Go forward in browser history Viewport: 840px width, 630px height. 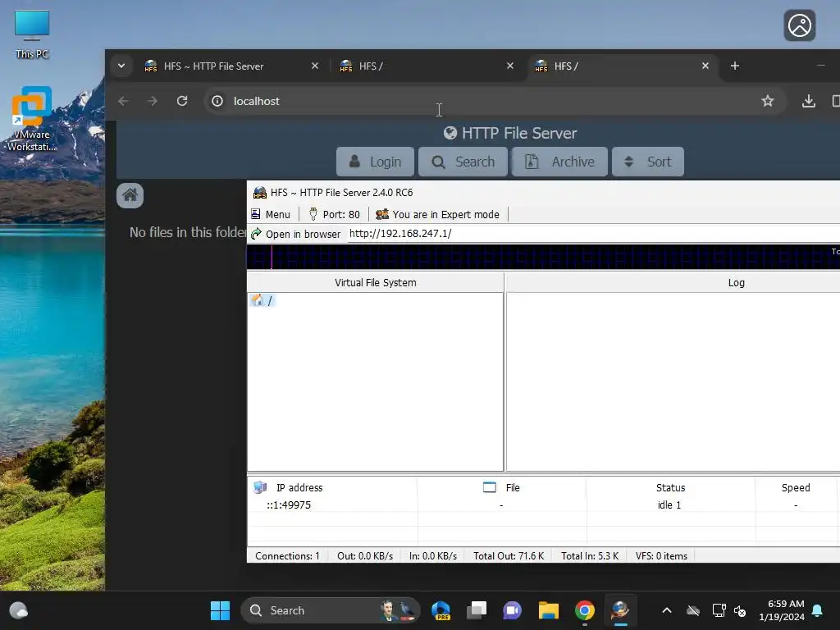point(153,101)
